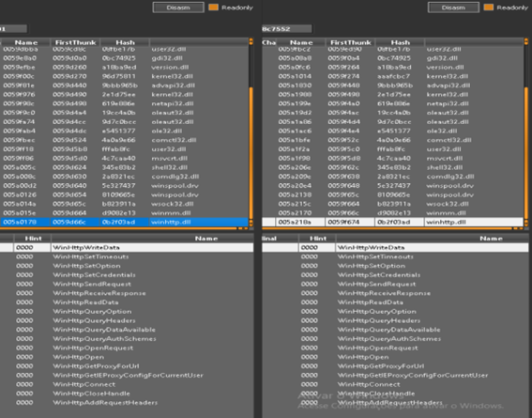Select the gdi32.dll row in the left pane

124,58
